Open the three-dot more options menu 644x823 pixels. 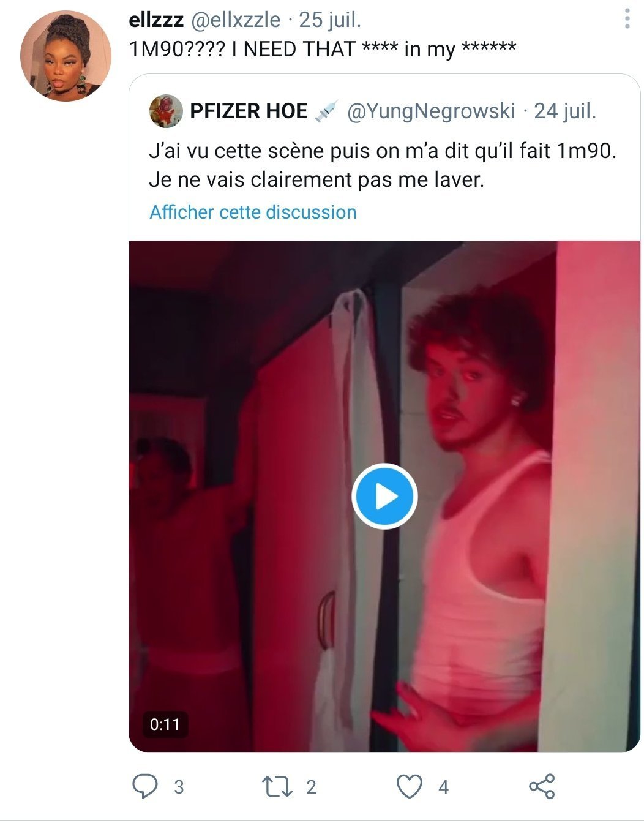(627, 18)
